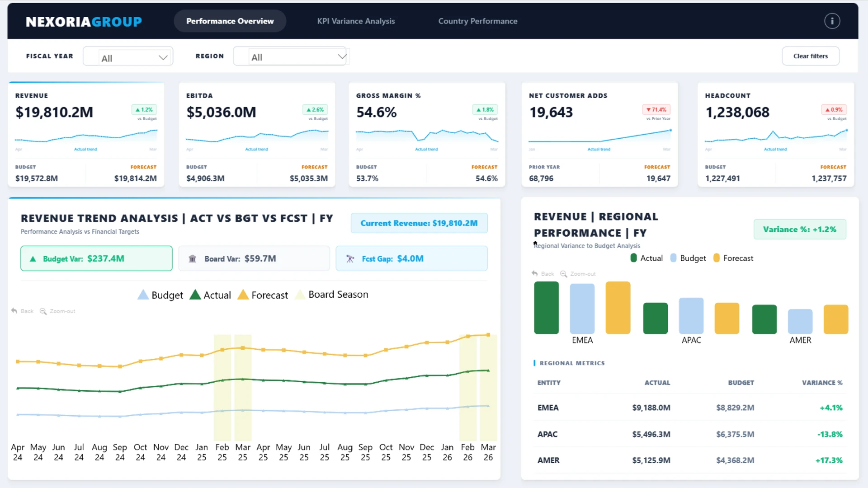The height and width of the screenshot is (488, 868).
Task: Select the Performance Overview tab button
Action: [x=230, y=21]
